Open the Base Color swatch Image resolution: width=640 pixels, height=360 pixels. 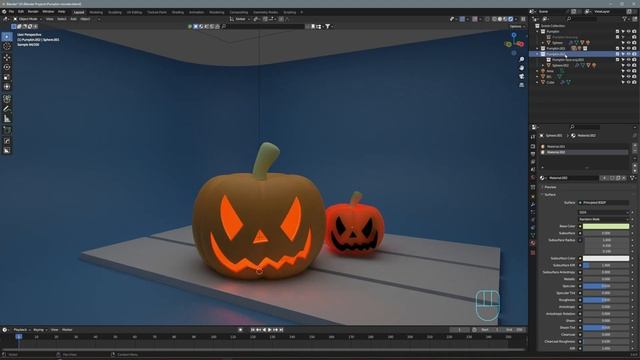606,226
